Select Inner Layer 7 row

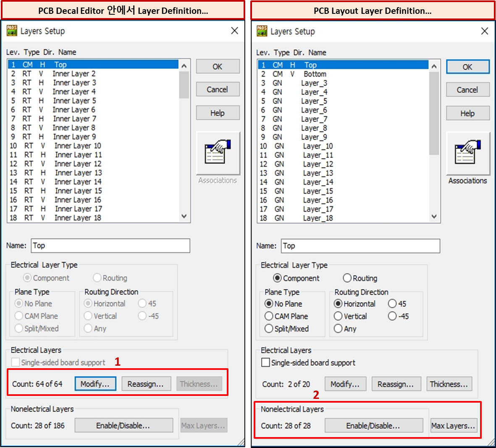[x=93, y=118]
